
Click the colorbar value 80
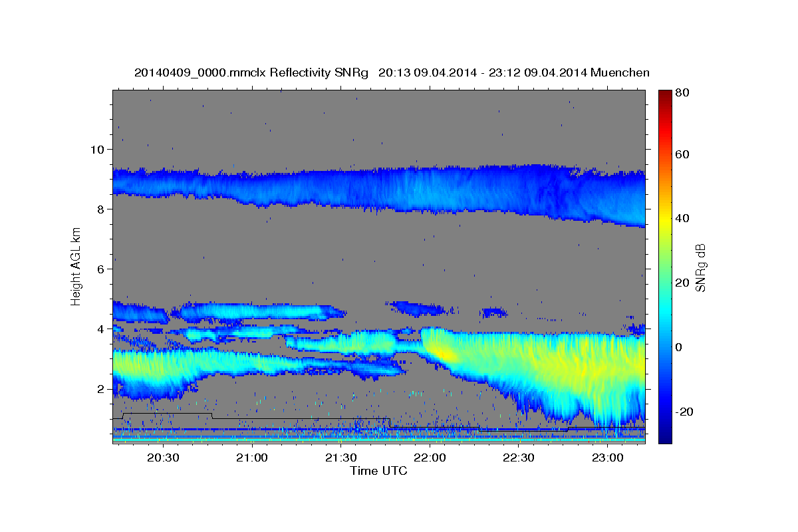(x=681, y=93)
